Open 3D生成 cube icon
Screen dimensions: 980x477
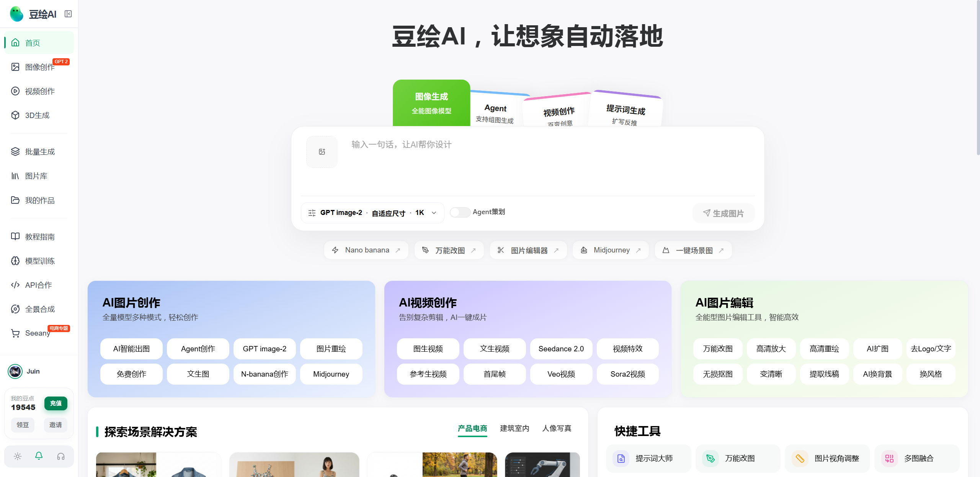coord(15,115)
